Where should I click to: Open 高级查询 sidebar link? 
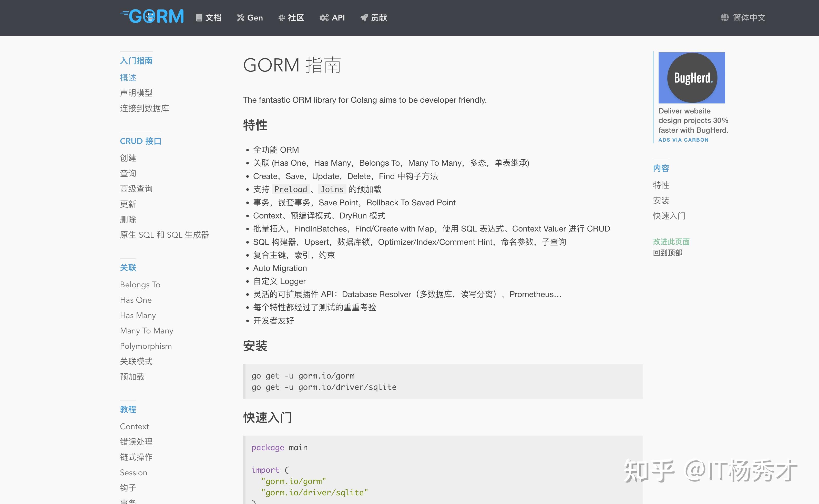(136, 189)
